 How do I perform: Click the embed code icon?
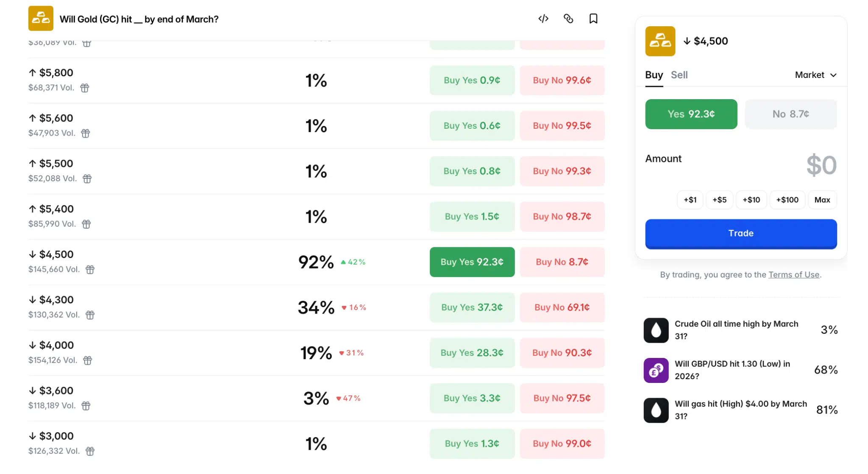pos(543,19)
